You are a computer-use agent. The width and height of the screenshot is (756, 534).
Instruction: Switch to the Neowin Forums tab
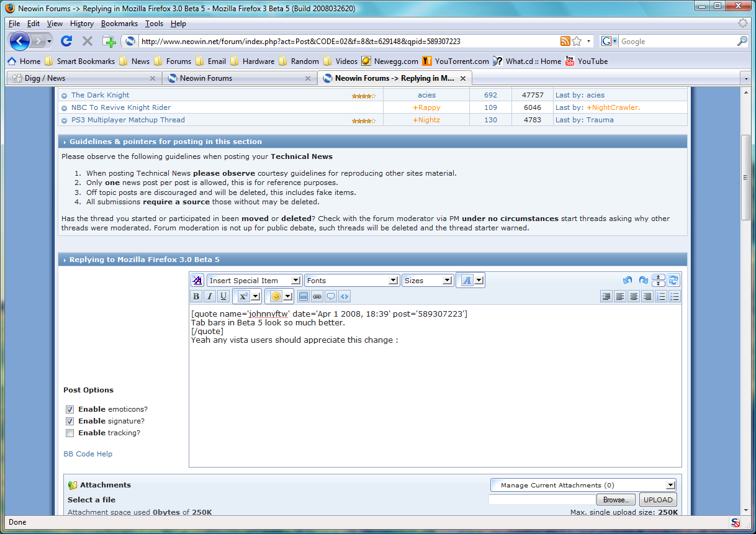(240, 78)
